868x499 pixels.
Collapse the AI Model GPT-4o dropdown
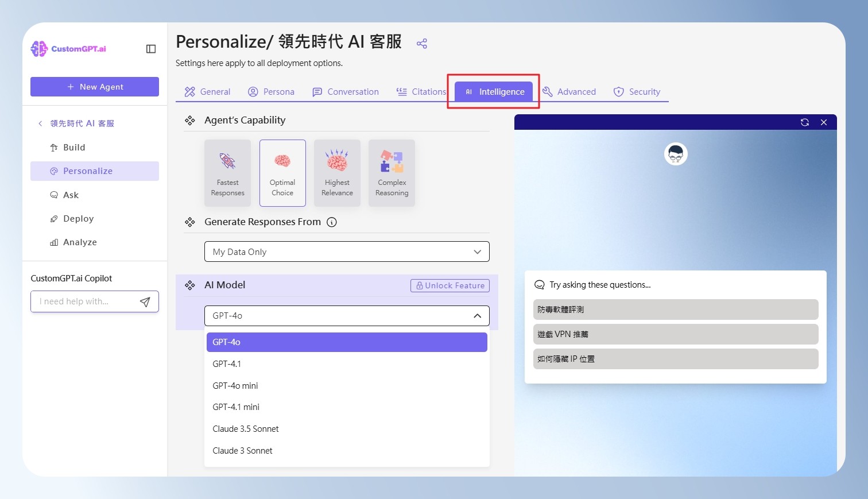[x=347, y=316]
